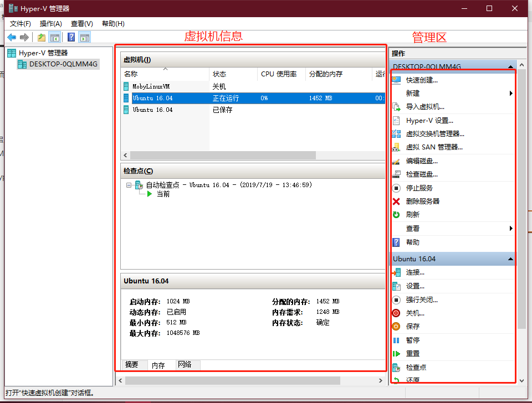
Task: Open 快速创建 quick create action
Action: point(422,80)
